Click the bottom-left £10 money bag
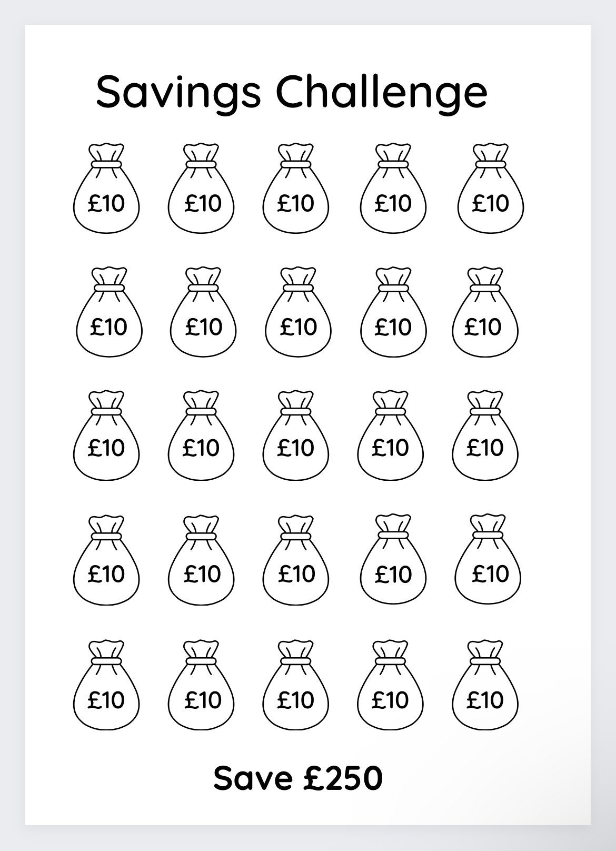This screenshot has width=616, height=851. pyautogui.click(x=106, y=685)
